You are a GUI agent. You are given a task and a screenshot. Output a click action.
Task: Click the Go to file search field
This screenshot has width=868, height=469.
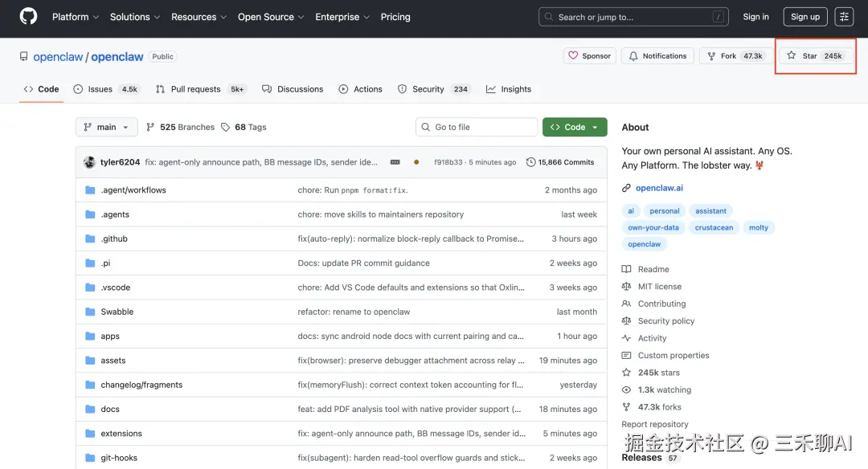point(477,127)
